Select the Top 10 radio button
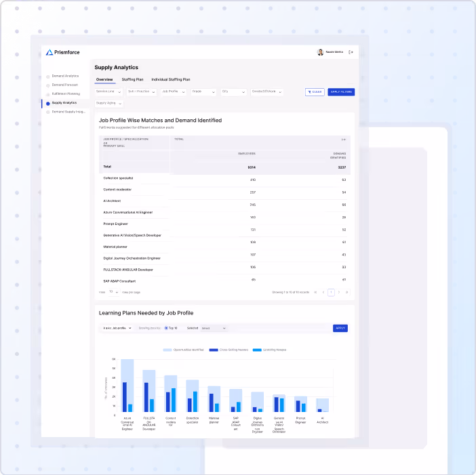Image resolution: width=476 pixels, height=475 pixels. point(166,328)
